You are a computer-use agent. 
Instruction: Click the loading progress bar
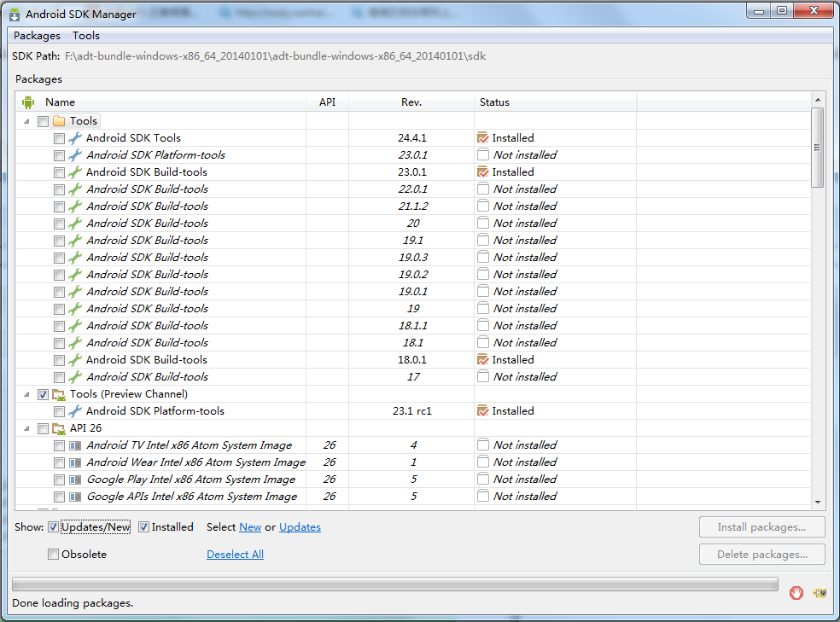point(395,584)
